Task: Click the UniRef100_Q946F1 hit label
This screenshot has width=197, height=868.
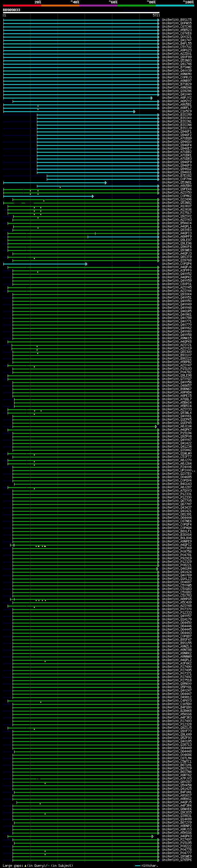Action: click(176, 132)
